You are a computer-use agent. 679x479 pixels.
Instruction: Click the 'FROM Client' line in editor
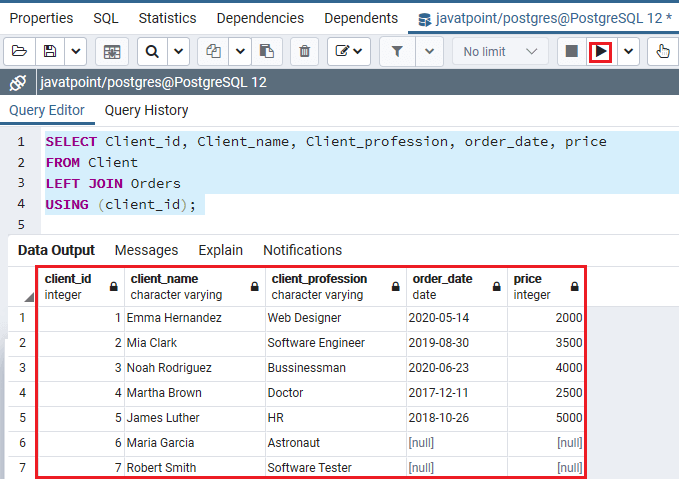92,163
